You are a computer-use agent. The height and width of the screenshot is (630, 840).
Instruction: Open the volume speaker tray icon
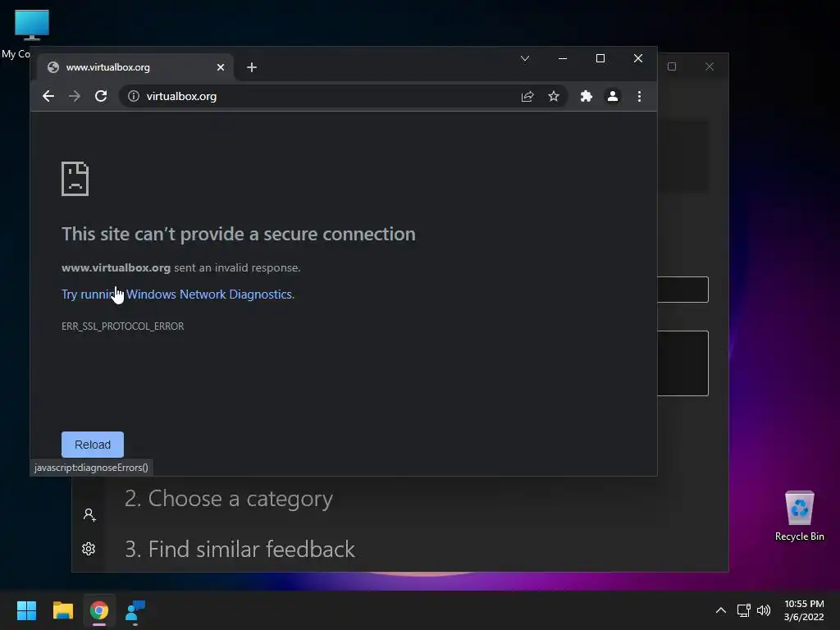(x=764, y=610)
